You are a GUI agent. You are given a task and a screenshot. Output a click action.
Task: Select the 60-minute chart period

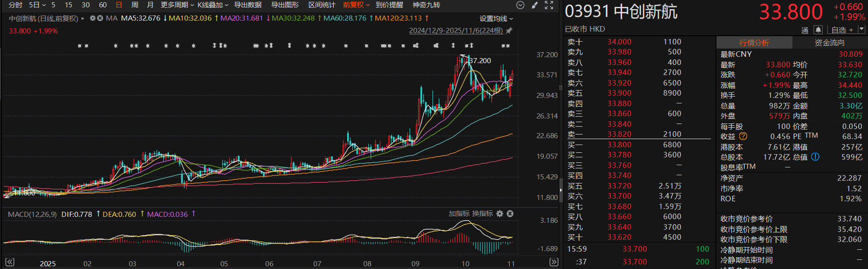(x=103, y=5)
